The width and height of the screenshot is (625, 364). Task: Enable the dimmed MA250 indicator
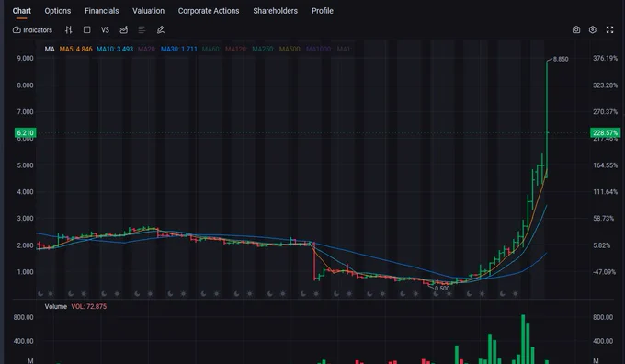point(263,49)
